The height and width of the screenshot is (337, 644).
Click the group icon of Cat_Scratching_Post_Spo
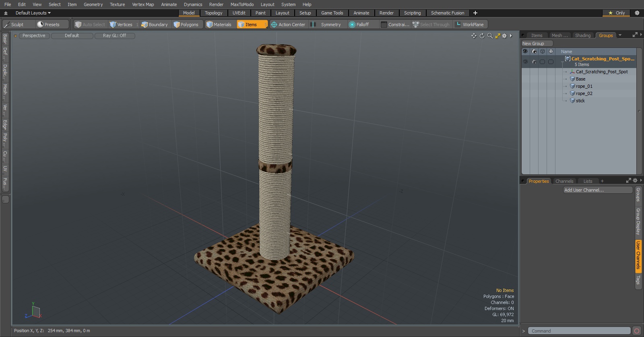568,59
